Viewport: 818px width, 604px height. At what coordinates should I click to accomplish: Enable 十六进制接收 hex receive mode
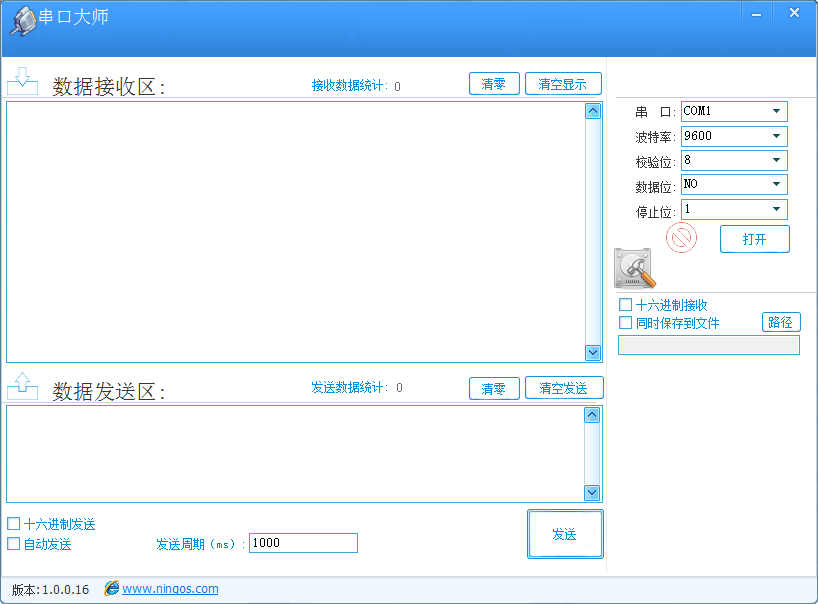click(626, 303)
